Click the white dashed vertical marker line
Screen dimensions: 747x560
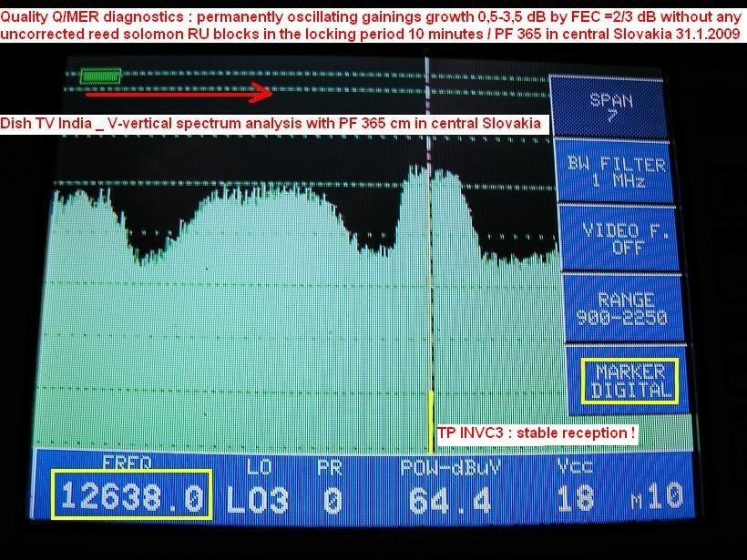point(427,228)
